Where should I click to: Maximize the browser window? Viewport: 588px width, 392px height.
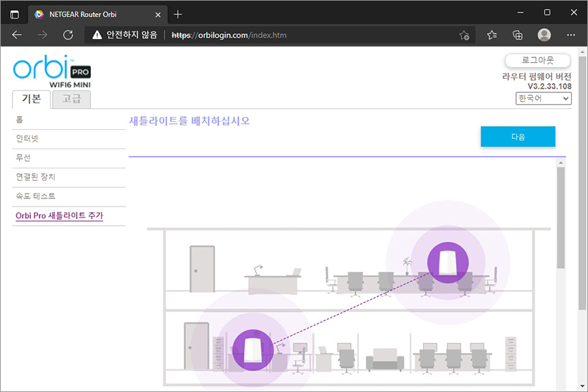[547, 12]
